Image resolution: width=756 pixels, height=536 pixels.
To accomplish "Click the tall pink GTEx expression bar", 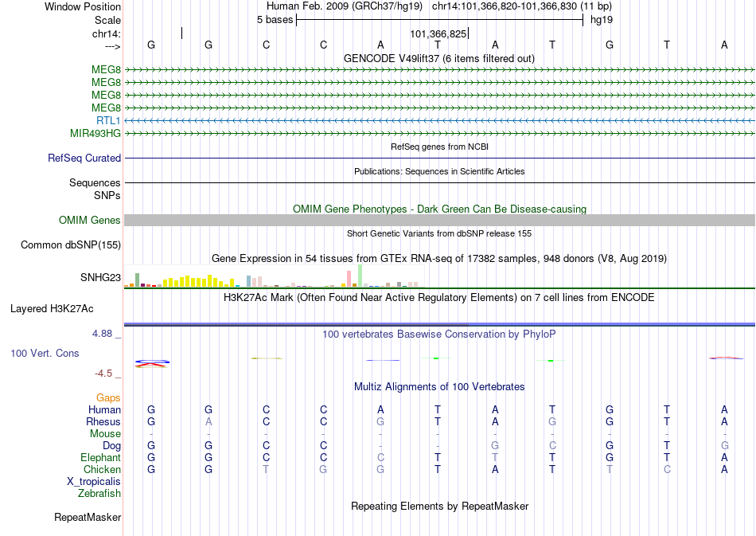I will click(349, 279).
